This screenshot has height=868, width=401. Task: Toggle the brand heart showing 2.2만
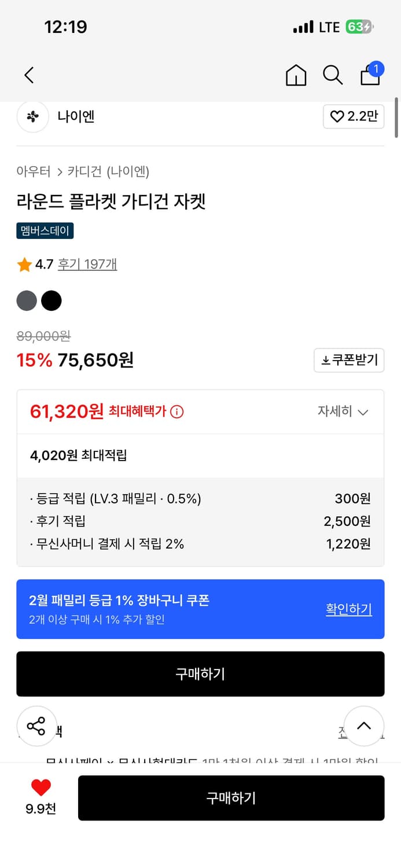[353, 117]
